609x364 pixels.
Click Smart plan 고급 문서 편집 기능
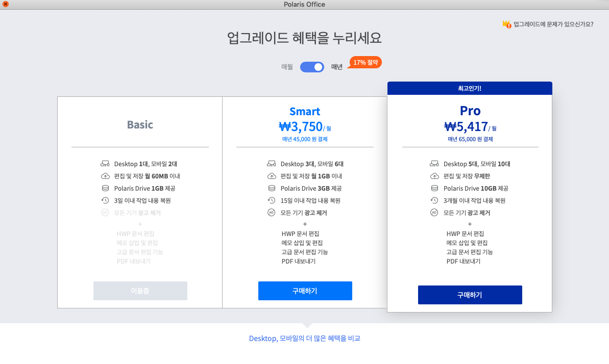coord(304,252)
